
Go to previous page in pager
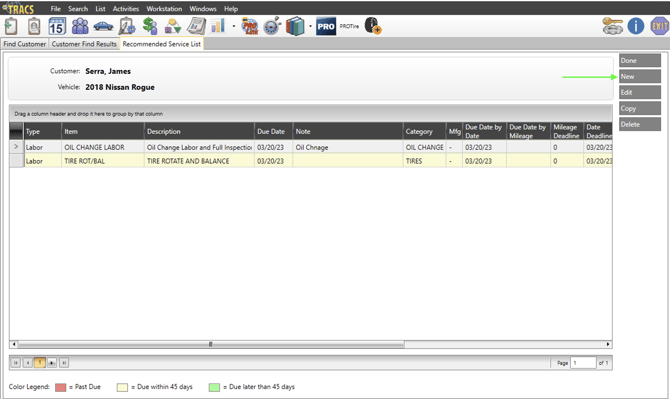point(28,363)
